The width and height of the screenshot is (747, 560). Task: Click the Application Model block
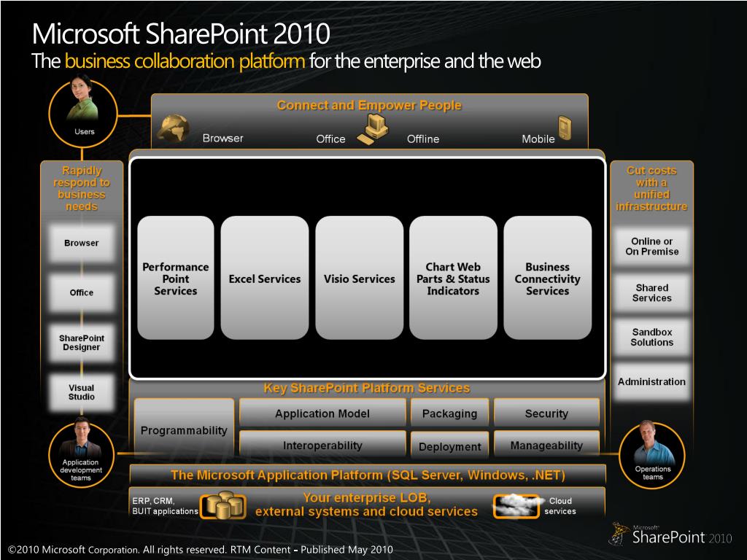(x=322, y=413)
